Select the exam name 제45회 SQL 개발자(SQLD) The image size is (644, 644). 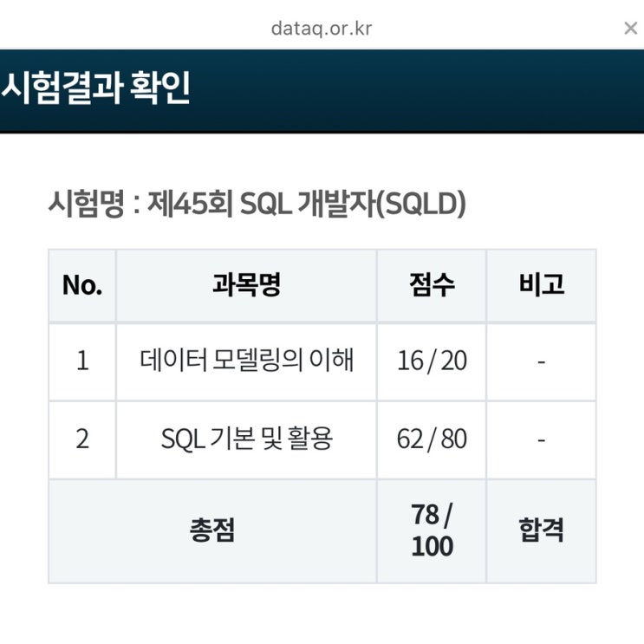click(306, 204)
